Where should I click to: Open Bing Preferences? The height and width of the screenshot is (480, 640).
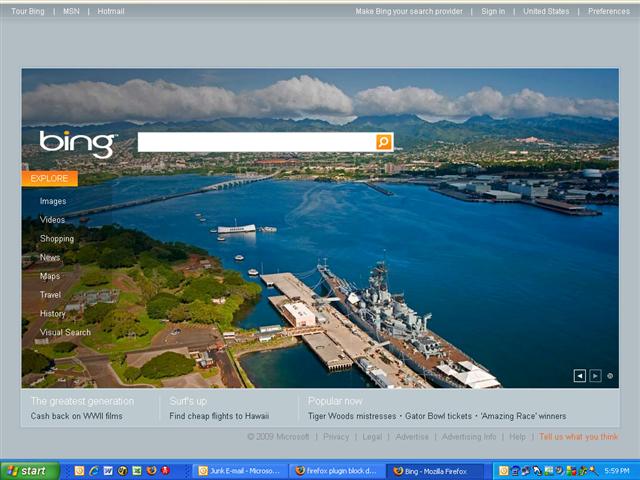coord(609,11)
